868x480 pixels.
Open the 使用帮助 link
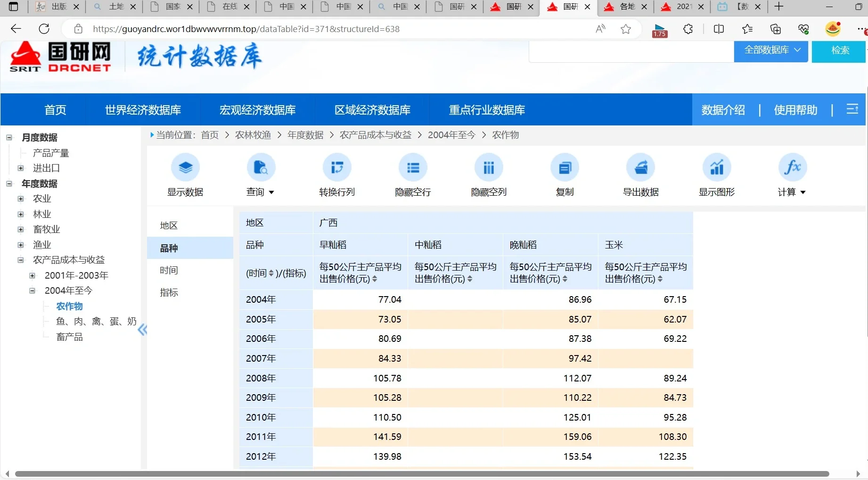(795, 110)
